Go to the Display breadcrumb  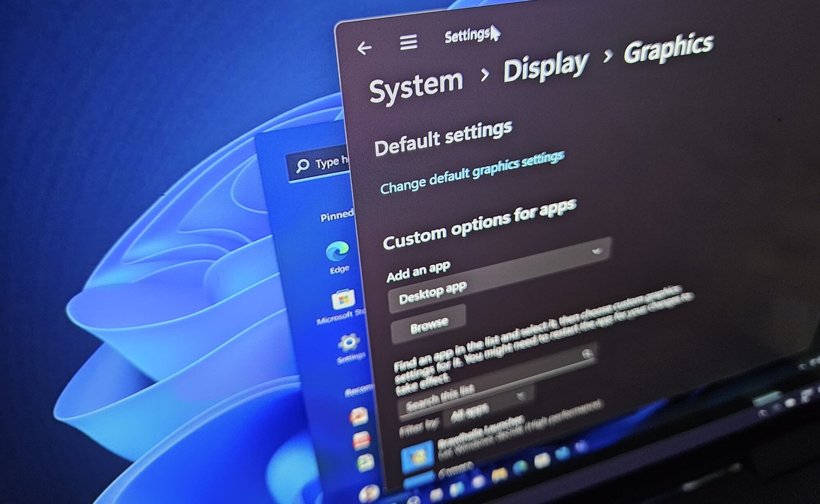click(x=546, y=66)
